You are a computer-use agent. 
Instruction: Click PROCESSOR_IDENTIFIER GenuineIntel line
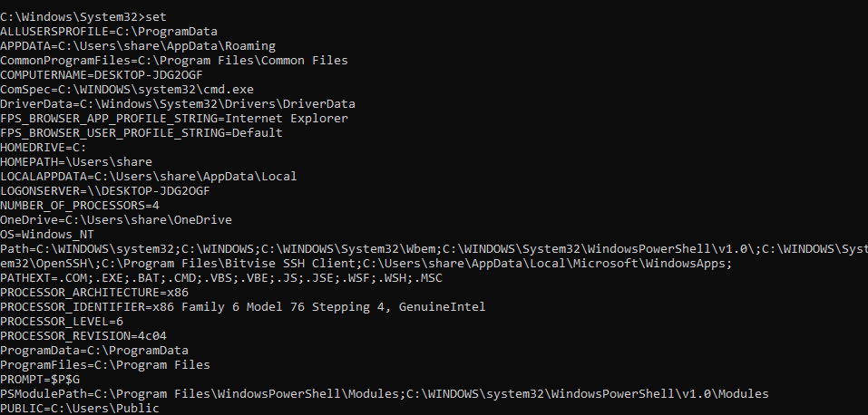(242, 306)
